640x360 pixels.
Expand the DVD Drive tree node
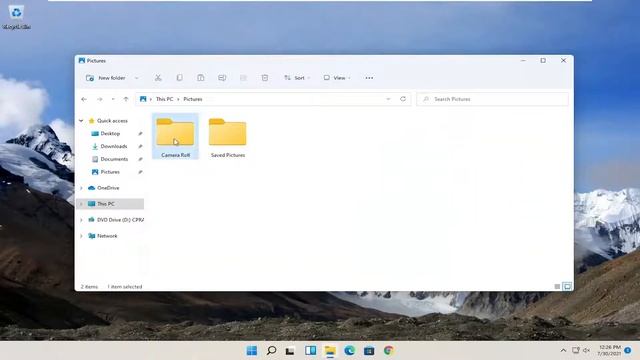[x=81, y=220]
